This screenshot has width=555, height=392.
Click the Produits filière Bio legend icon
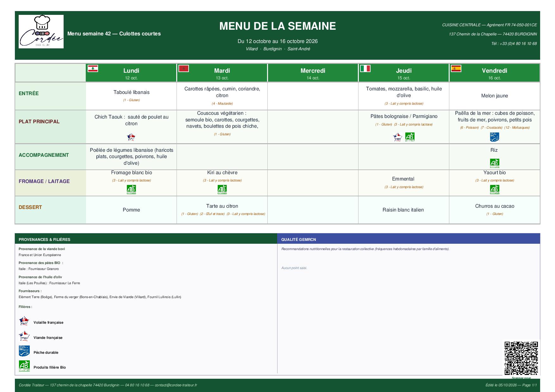tap(24, 366)
